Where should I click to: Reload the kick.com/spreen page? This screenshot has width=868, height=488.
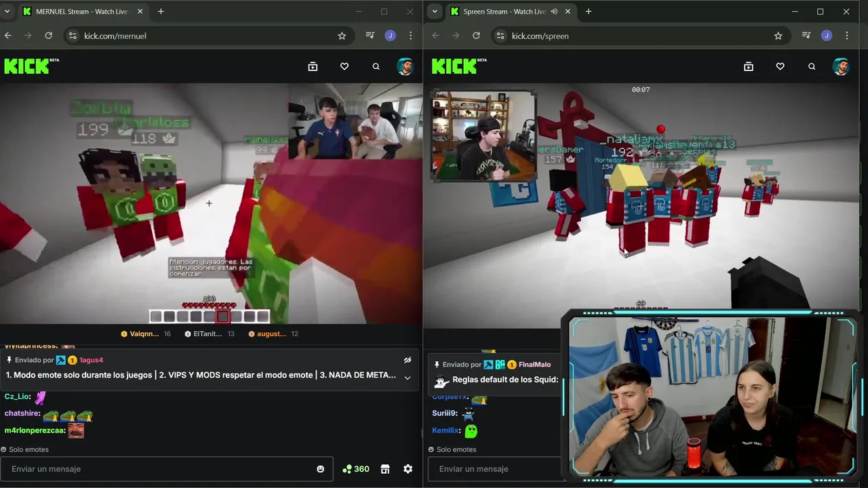click(x=477, y=36)
